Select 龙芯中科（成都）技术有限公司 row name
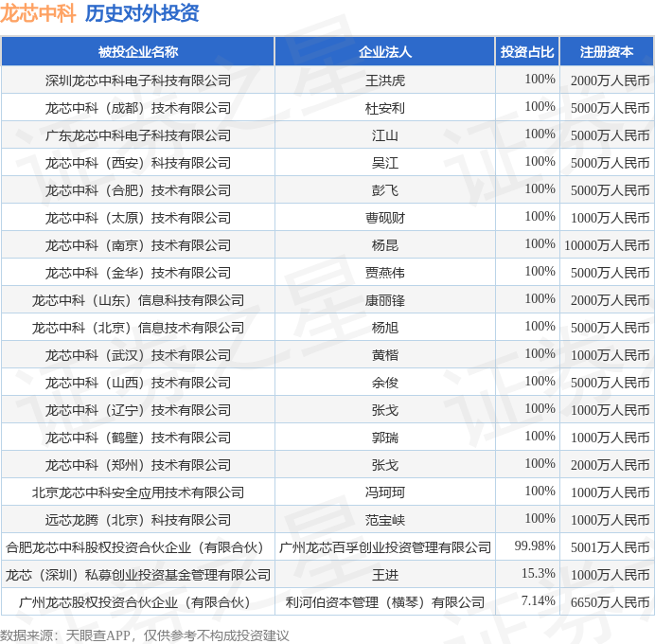 138,108
